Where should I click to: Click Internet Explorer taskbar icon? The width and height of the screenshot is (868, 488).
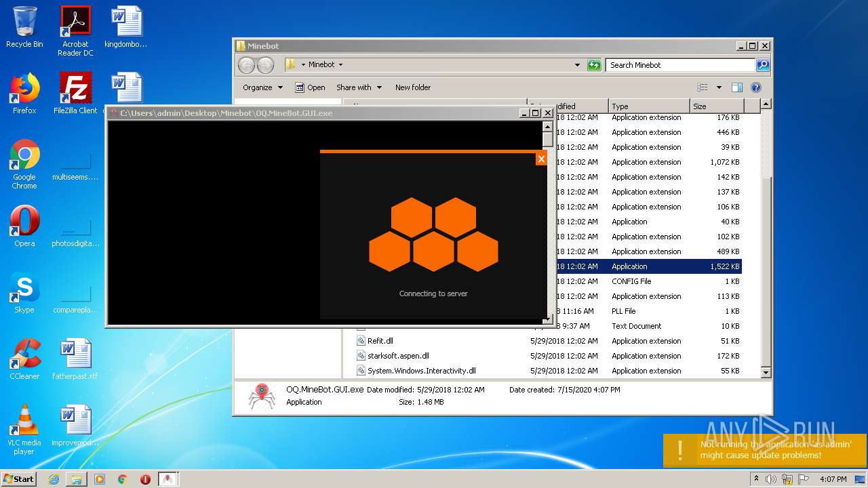click(54, 479)
